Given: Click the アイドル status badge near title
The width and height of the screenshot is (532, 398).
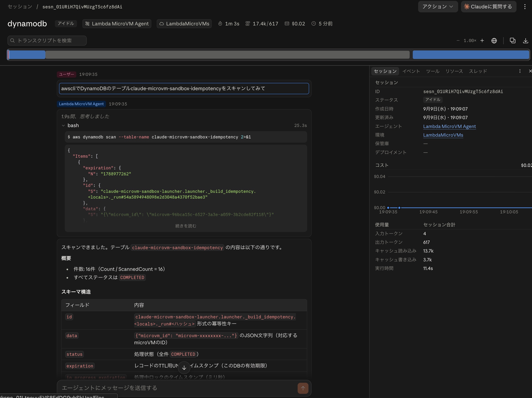Looking at the screenshot, I should pyautogui.click(x=66, y=23).
